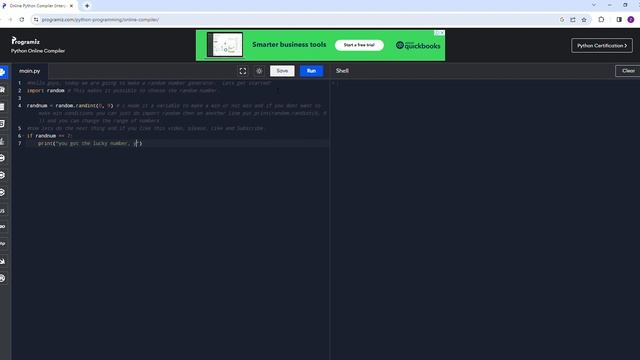Open the purple profile avatar
The image size is (640, 360).
point(631,20)
